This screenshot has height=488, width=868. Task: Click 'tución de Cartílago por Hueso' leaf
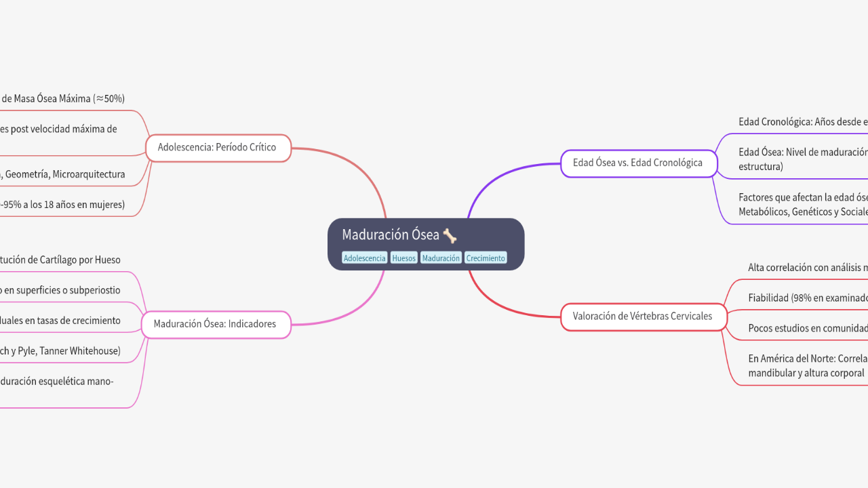coord(60,260)
